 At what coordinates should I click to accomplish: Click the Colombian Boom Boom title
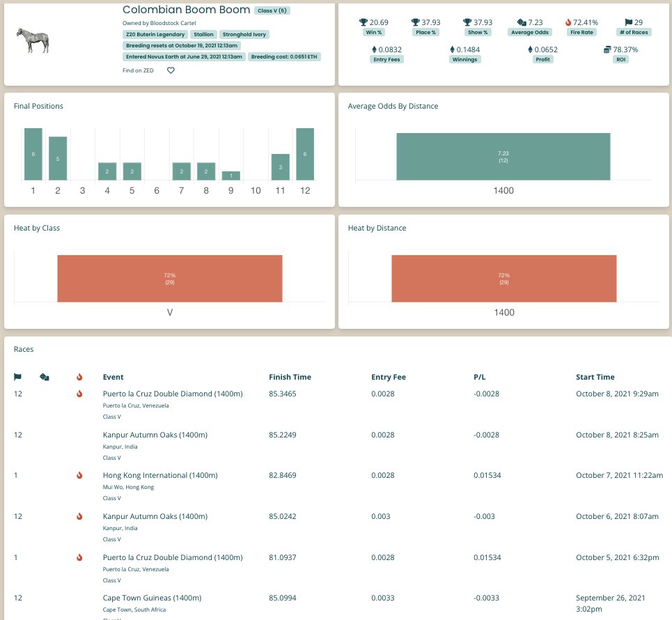click(186, 10)
